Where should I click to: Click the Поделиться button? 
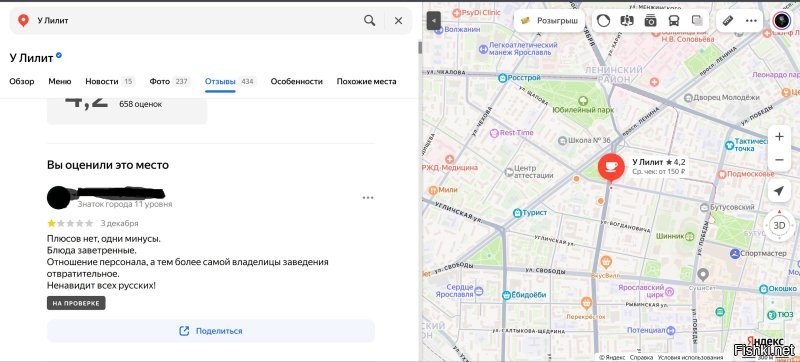(211, 331)
